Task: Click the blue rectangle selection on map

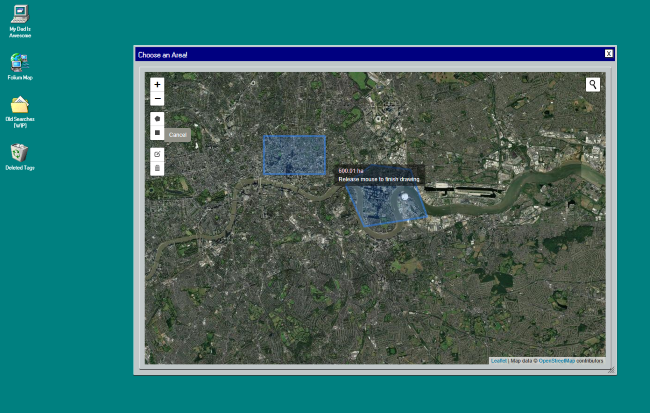Action: pos(294,155)
